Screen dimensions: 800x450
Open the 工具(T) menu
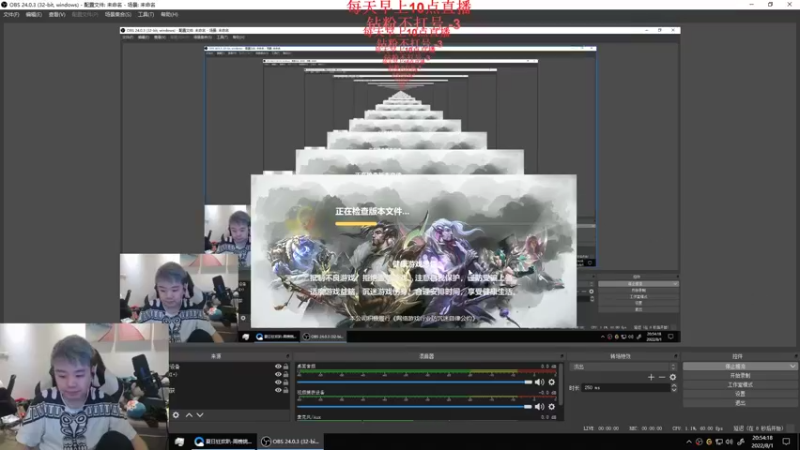(146, 15)
